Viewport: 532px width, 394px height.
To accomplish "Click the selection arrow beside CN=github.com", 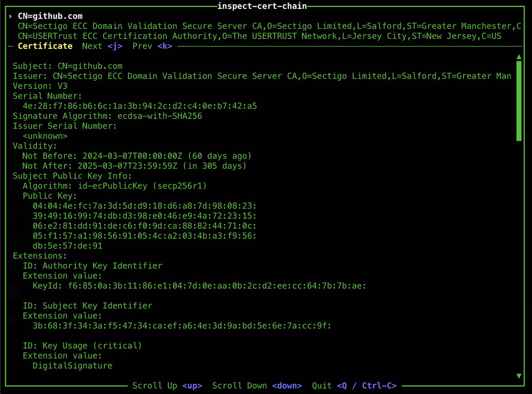I will pyautogui.click(x=11, y=16).
